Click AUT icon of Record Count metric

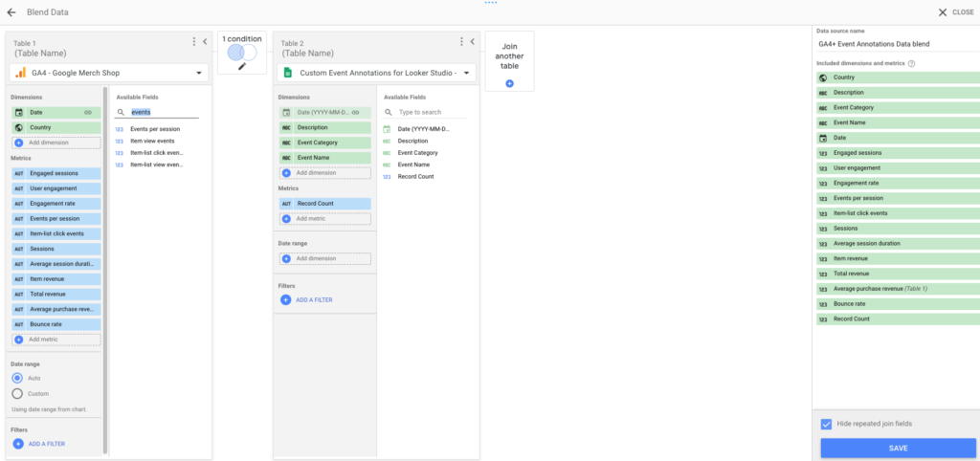286,204
